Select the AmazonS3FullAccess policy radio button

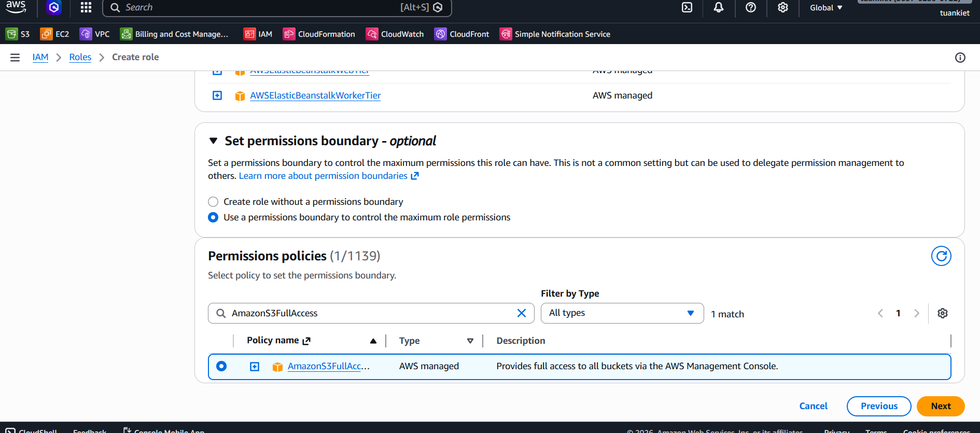[221, 366]
